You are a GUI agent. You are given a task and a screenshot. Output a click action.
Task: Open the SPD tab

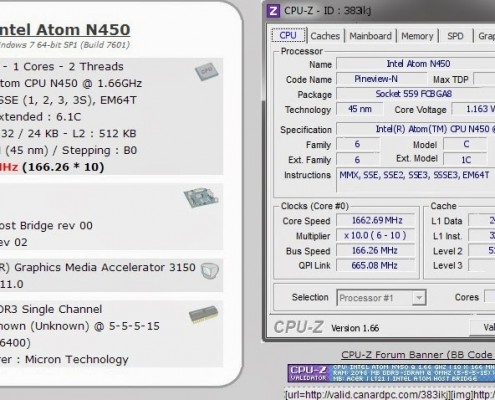[455, 36]
